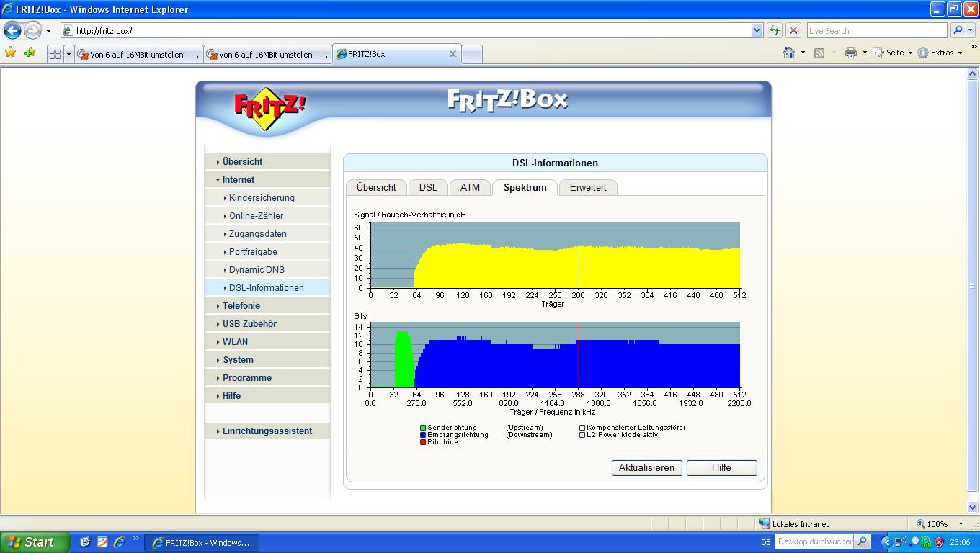Click the Home house icon
980x553 pixels.
click(x=789, y=53)
